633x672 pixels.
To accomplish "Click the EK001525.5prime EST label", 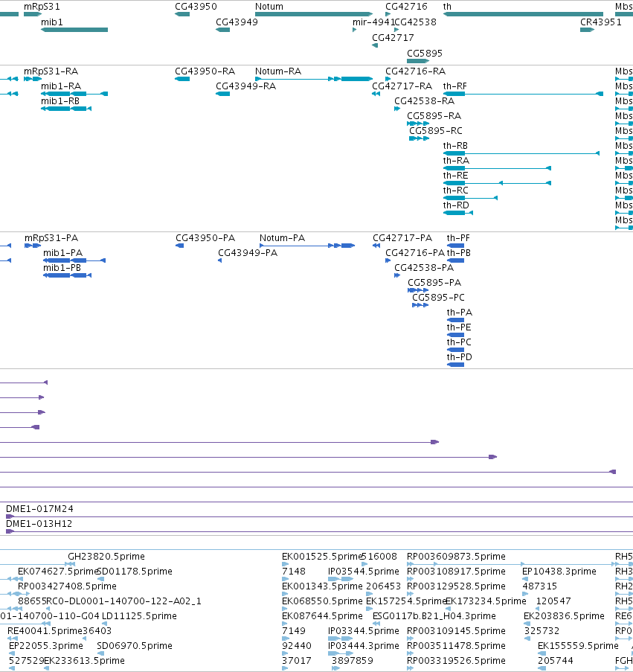I will [x=321, y=557].
